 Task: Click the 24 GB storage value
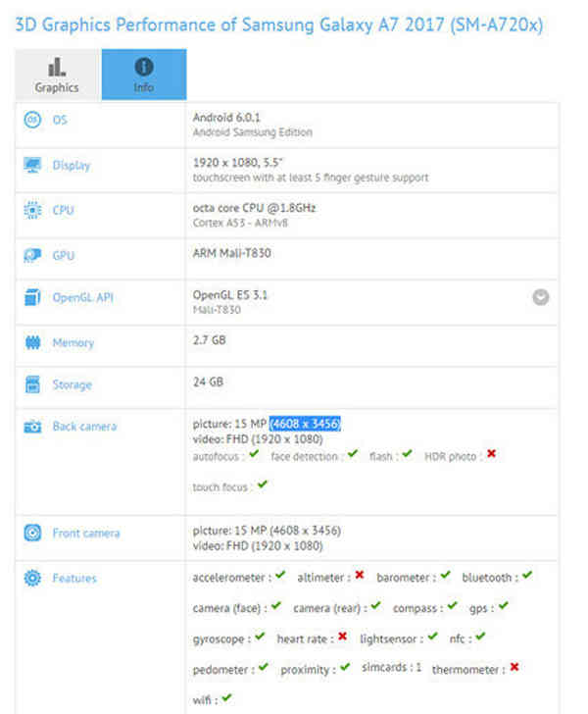click(x=208, y=382)
